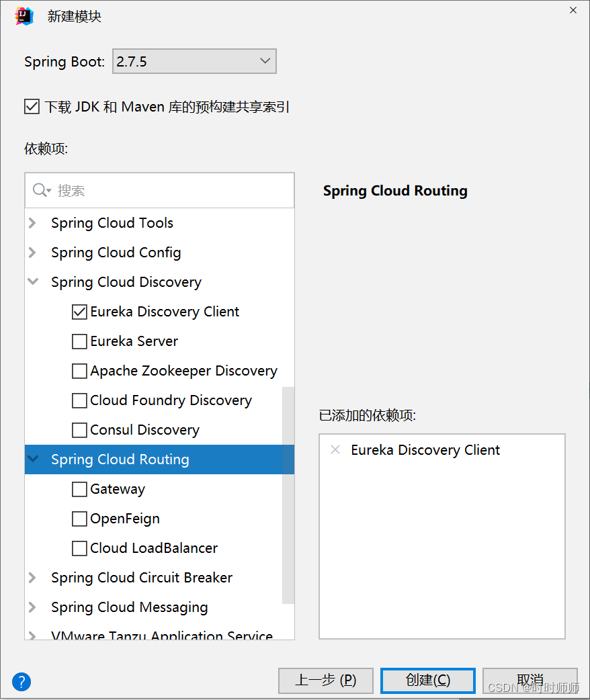Expand Spring Cloud Messaging node
The height and width of the screenshot is (700, 590).
coord(33,607)
